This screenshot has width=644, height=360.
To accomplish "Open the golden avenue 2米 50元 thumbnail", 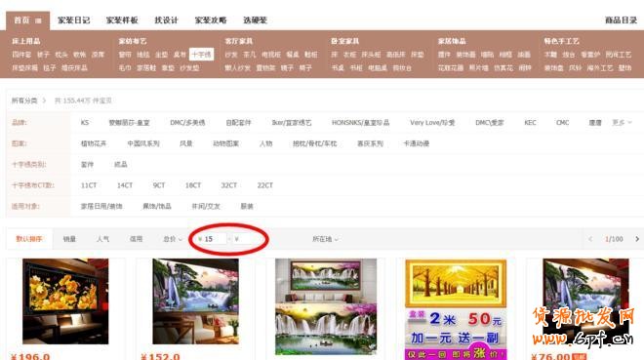I will click(456, 309).
